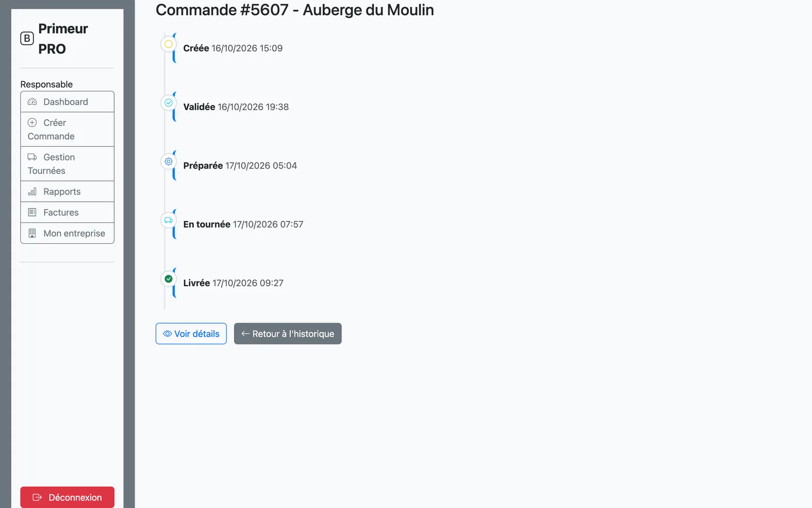Click the Commande #5607 page heading

(295, 10)
